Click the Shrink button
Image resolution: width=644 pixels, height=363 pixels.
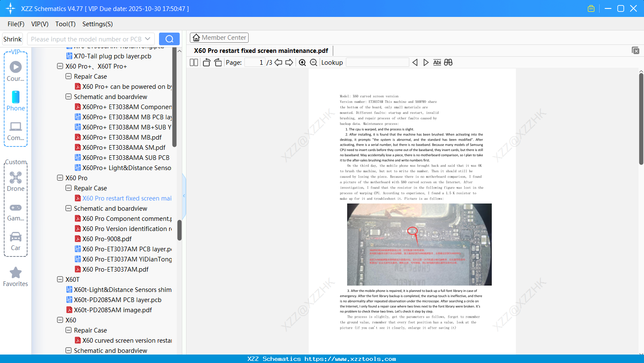[x=13, y=39]
